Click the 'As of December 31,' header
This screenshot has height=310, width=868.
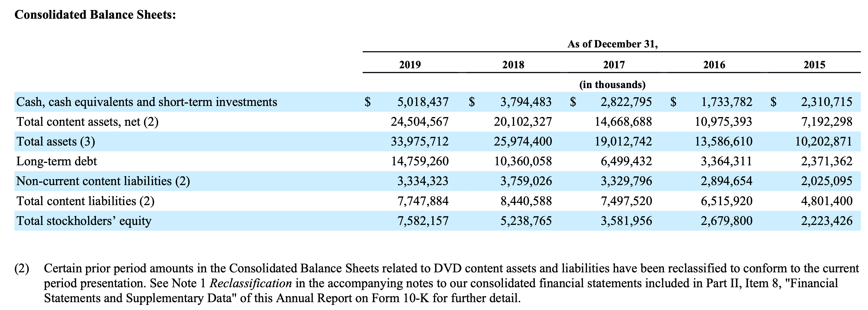click(x=612, y=44)
